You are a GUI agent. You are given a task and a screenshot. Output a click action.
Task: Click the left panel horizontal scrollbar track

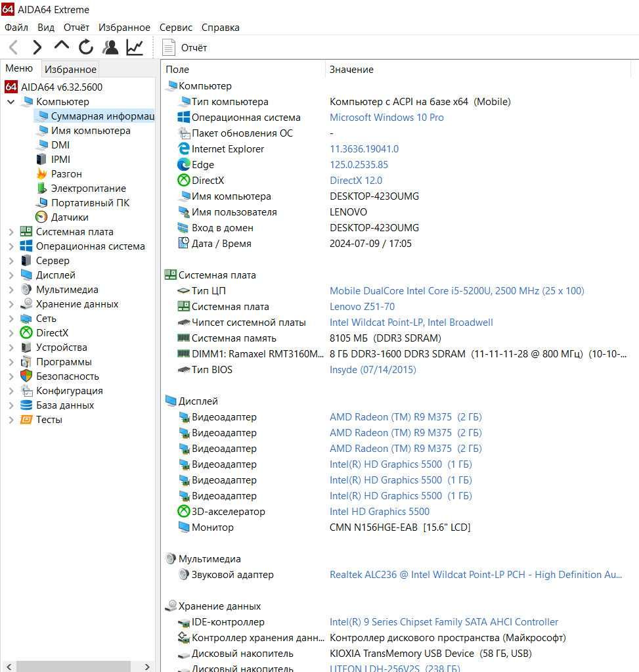click(x=73, y=667)
